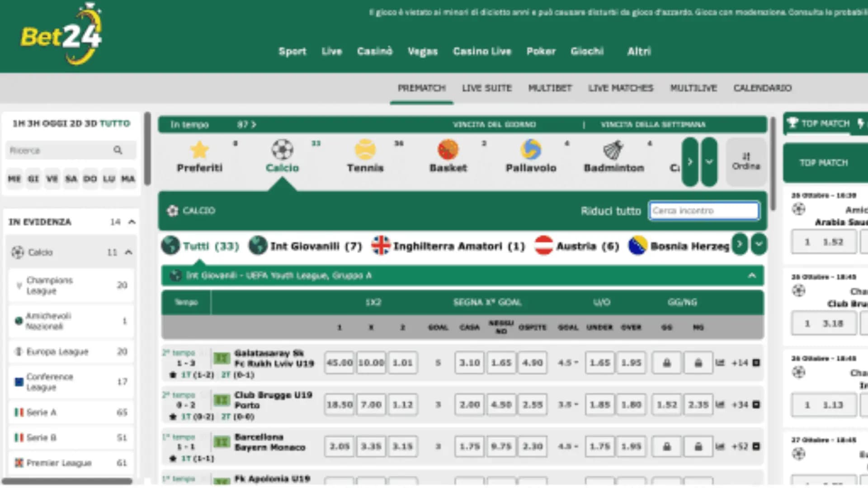Screen dimensions: 868x488
Task: Open the CALENDARIO tab
Action: click(x=762, y=88)
